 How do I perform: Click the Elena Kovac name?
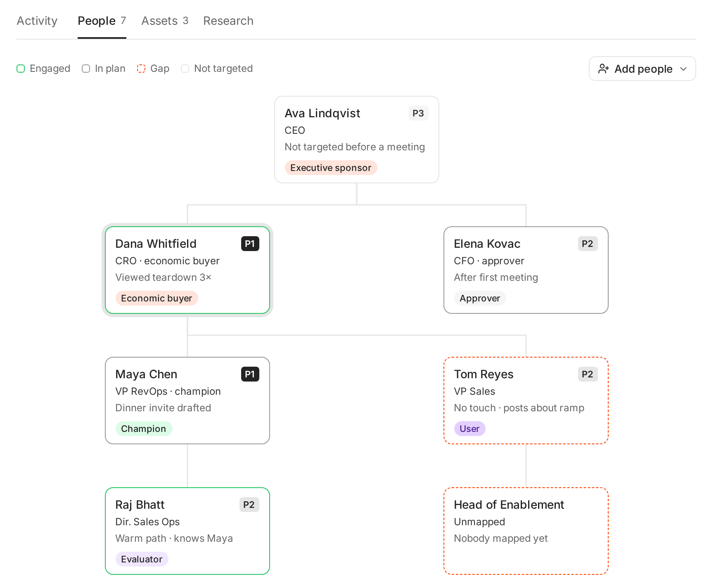point(487,244)
